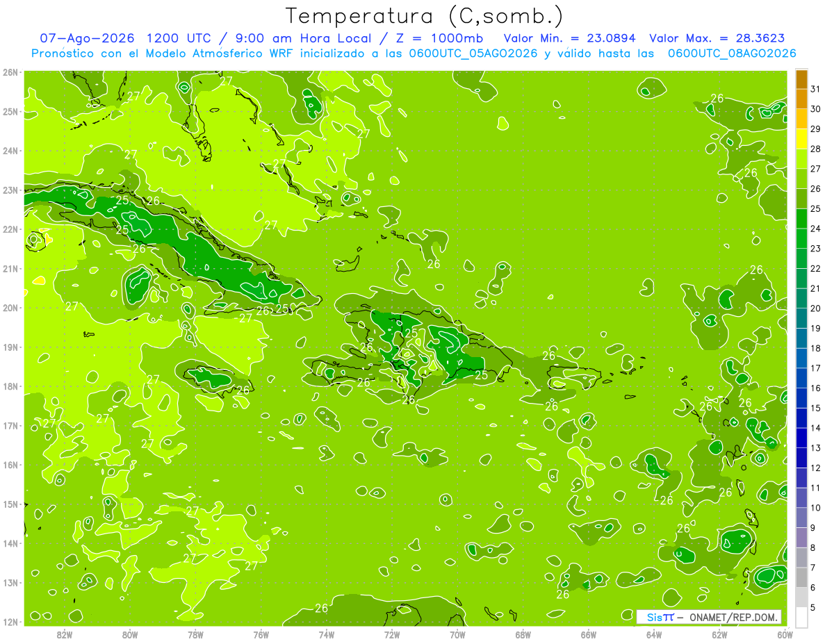Pick the color bar segment between 26 and 27
Image resolution: width=834 pixels, height=644 pixels.
coord(801,179)
